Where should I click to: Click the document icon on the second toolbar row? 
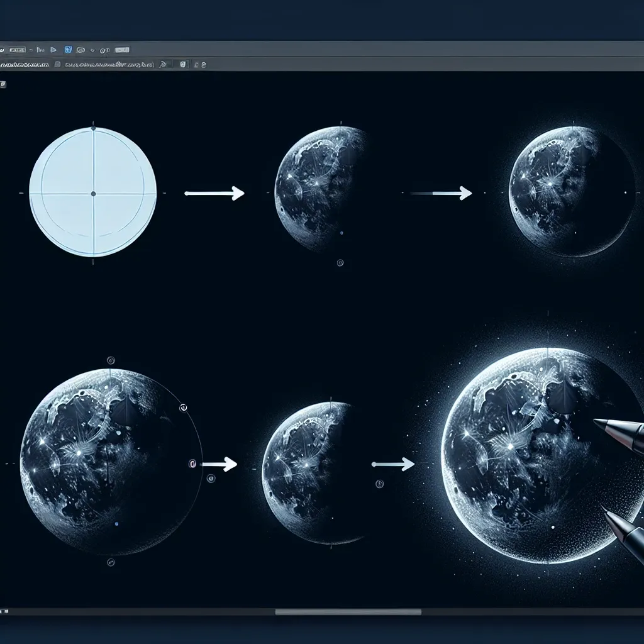click(x=57, y=63)
